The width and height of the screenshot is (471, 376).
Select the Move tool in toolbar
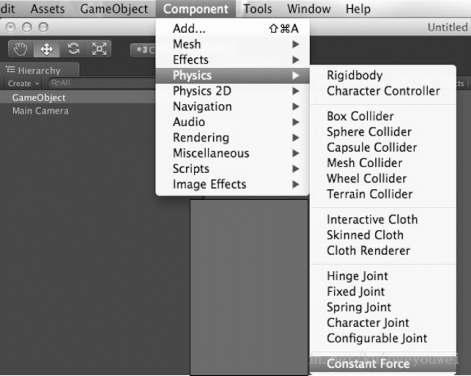46,49
